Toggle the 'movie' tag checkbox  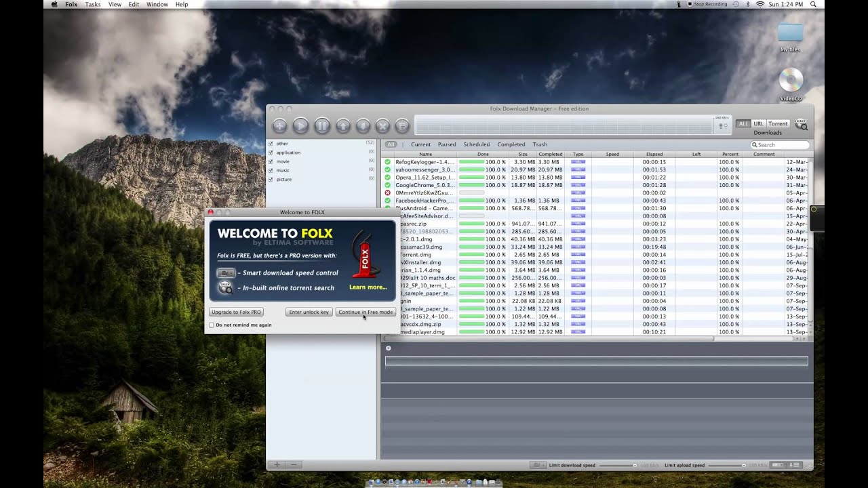pos(271,161)
